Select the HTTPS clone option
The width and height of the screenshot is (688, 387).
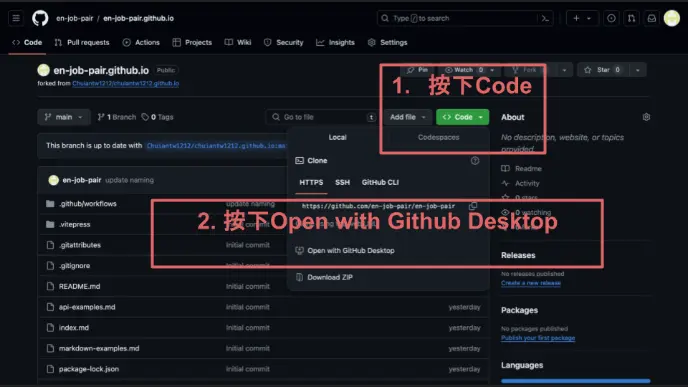(311, 183)
